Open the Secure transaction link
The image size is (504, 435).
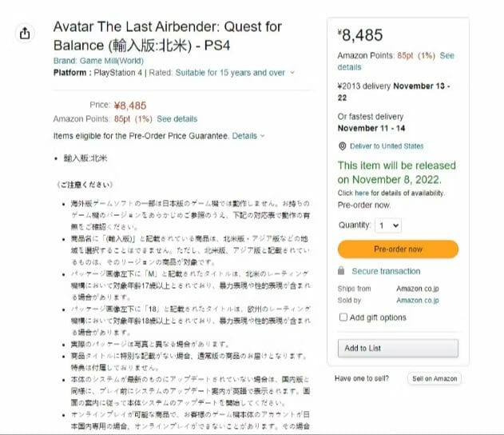[386, 271]
